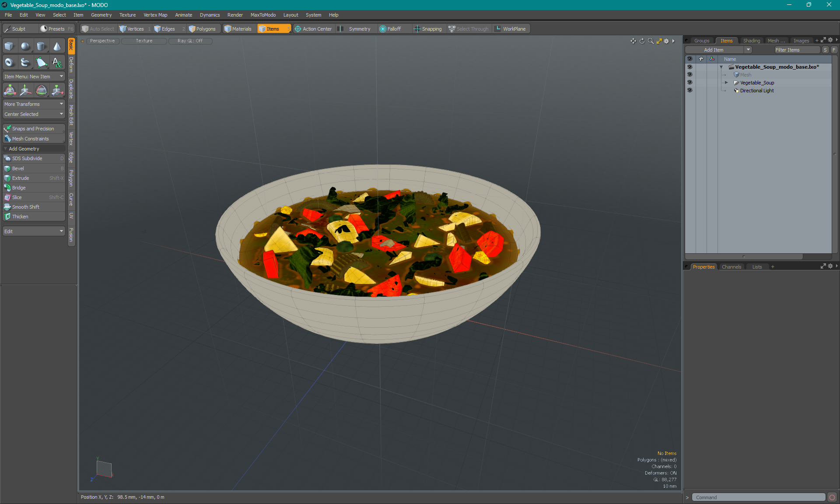Open More Transforms dropdown

[34, 104]
